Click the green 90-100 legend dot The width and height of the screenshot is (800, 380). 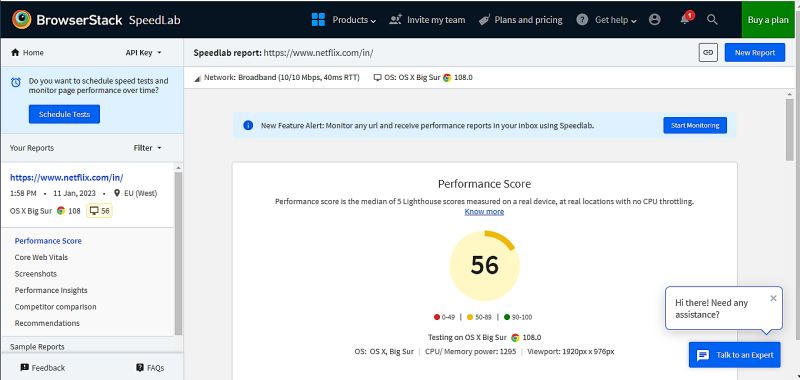coord(507,317)
